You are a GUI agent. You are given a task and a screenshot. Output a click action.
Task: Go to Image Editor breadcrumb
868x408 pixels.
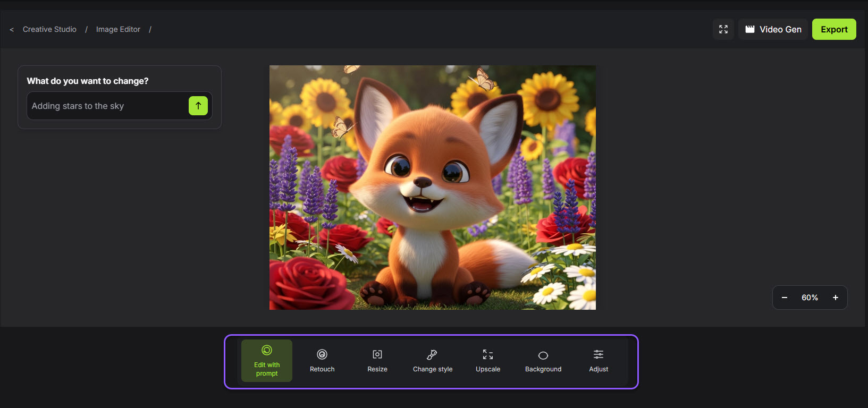[x=118, y=29]
